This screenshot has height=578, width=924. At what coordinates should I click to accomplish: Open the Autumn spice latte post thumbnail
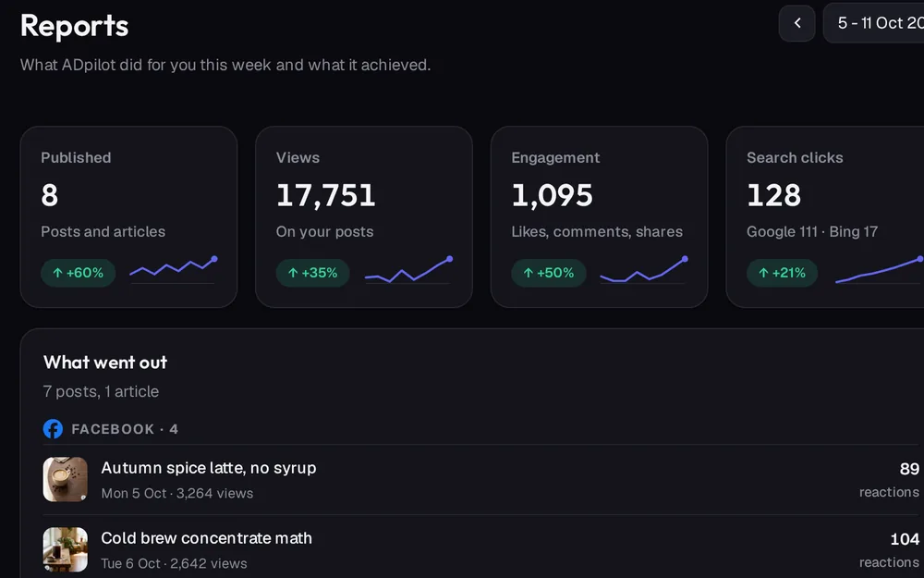click(x=66, y=479)
